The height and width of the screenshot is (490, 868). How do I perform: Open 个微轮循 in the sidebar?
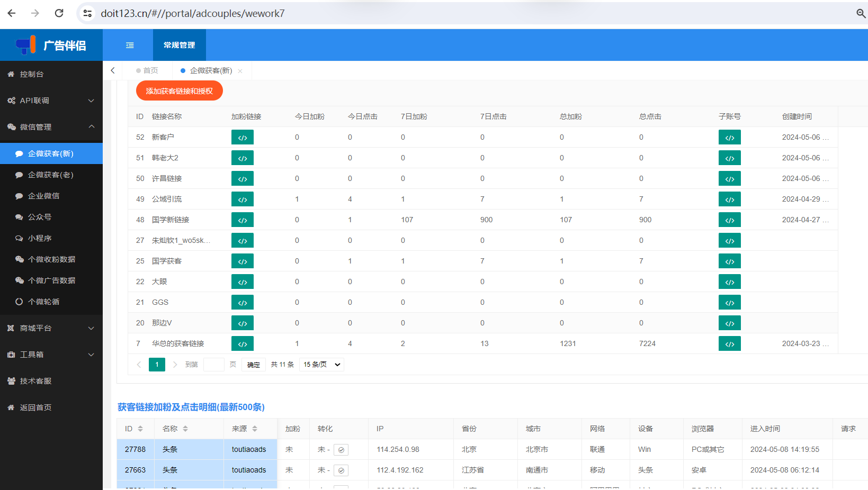tap(51, 302)
